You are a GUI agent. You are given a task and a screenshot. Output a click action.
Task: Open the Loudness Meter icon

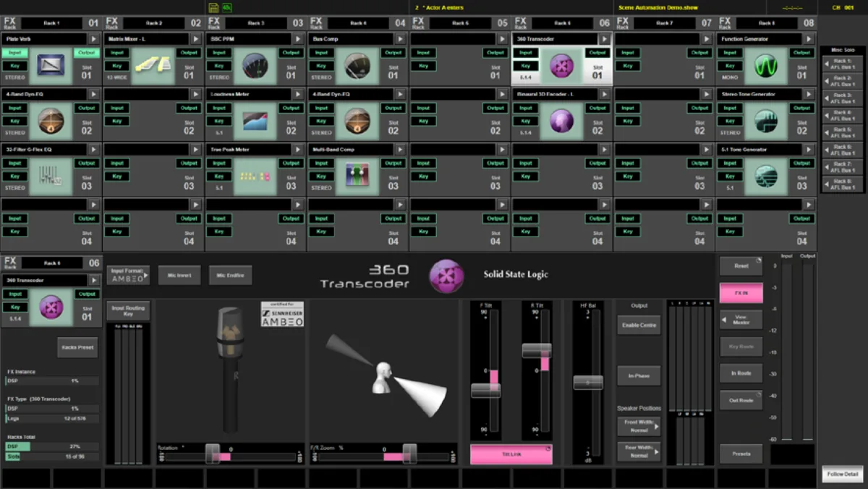[255, 121]
